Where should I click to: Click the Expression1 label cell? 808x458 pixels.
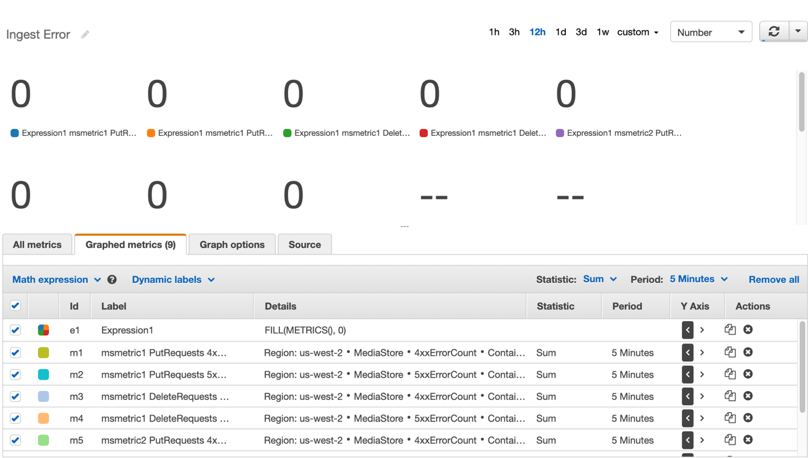click(x=127, y=330)
